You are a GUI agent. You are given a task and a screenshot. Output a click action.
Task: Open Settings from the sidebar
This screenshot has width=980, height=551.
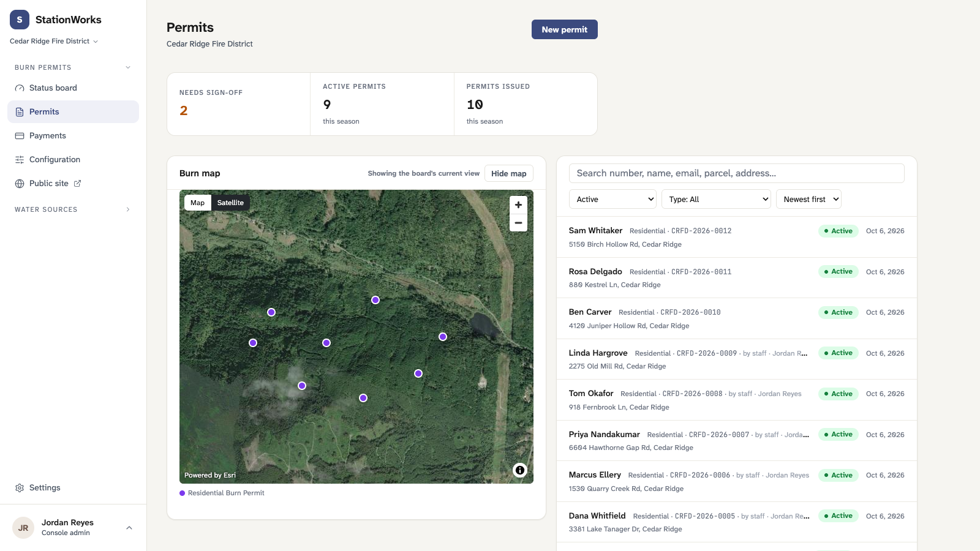coord(73,488)
